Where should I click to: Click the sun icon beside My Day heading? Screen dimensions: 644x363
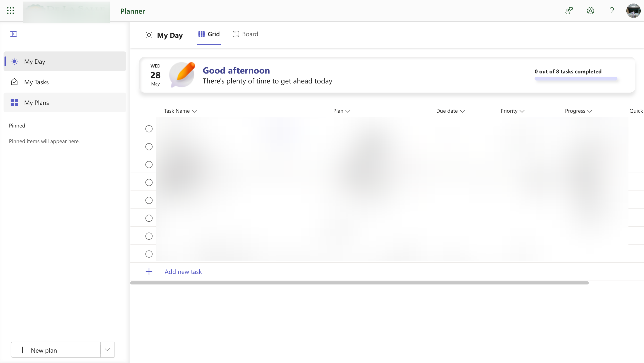point(149,35)
